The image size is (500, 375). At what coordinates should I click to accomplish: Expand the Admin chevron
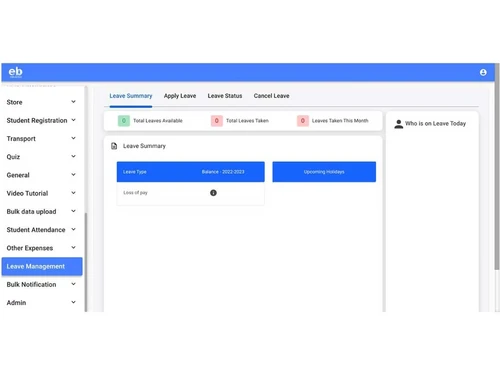point(73,302)
